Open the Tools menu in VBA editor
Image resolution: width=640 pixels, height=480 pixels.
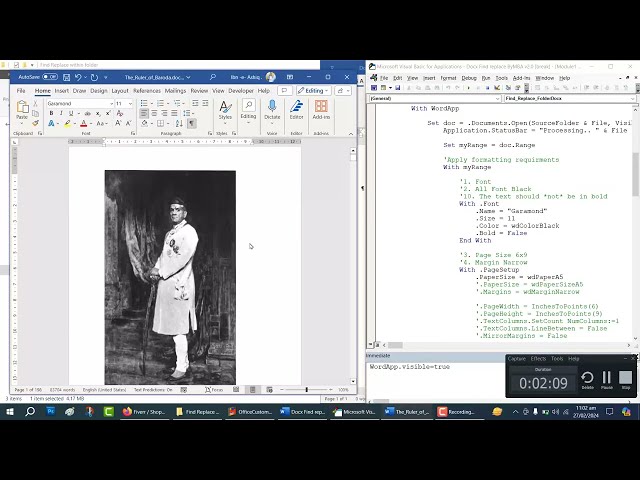502,78
